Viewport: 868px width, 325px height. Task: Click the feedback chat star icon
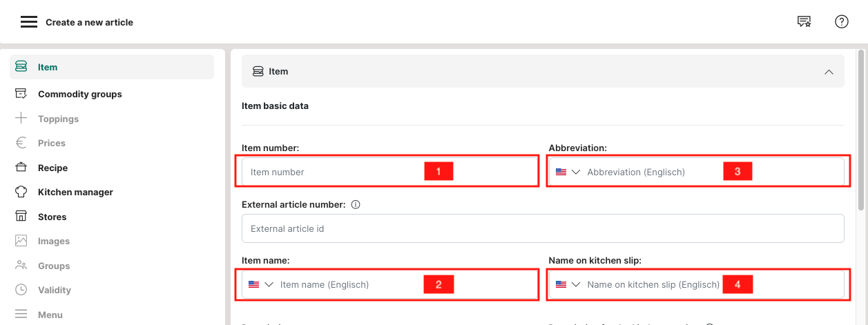[804, 22]
